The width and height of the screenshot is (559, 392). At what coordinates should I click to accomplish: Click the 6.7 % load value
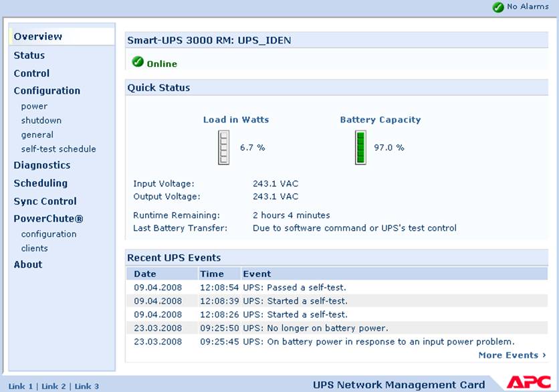click(x=252, y=148)
